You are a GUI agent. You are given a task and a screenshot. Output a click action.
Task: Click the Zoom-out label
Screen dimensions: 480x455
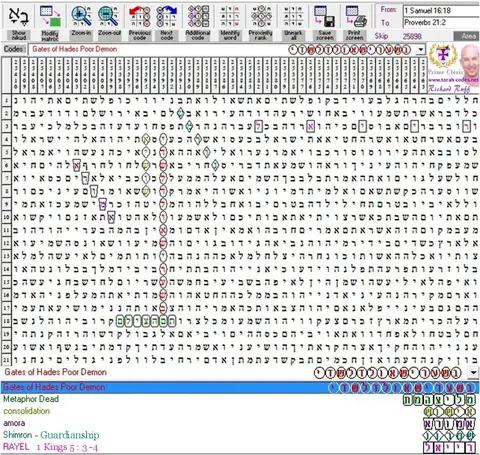[109, 33]
